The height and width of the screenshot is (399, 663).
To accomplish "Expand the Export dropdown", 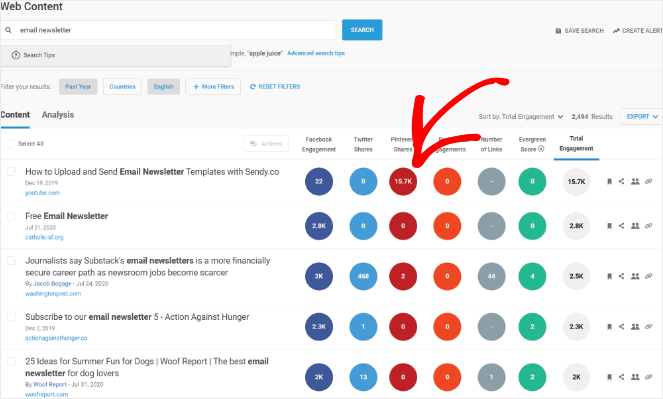I will coord(641,117).
